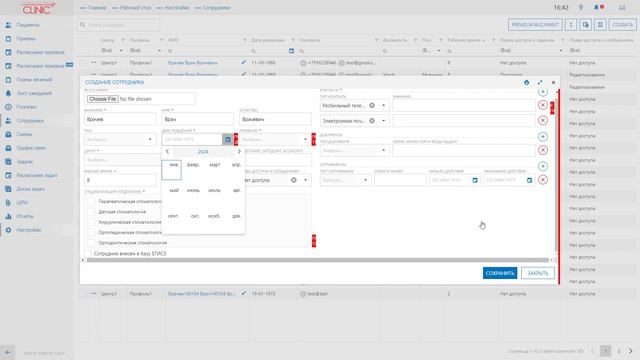Screen dimensions: 640x360
Task: Select July (июль) in month picker
Action: [214, 191]
